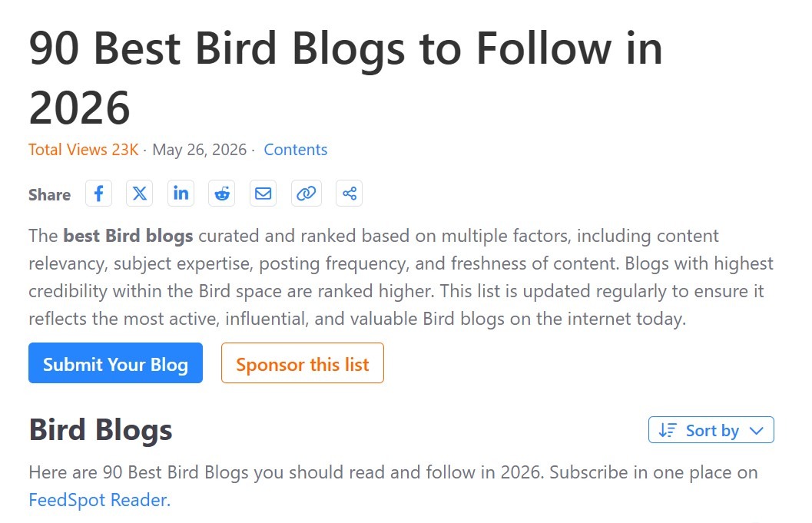
Task: Copy the page link with chain icon
Action: pos(306,194)
